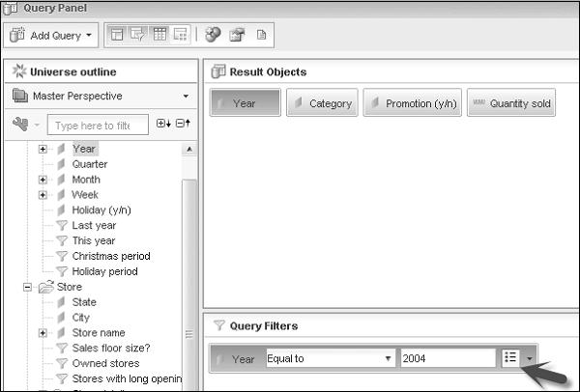
Task: Select the Category result object
Action: point(322,103)
